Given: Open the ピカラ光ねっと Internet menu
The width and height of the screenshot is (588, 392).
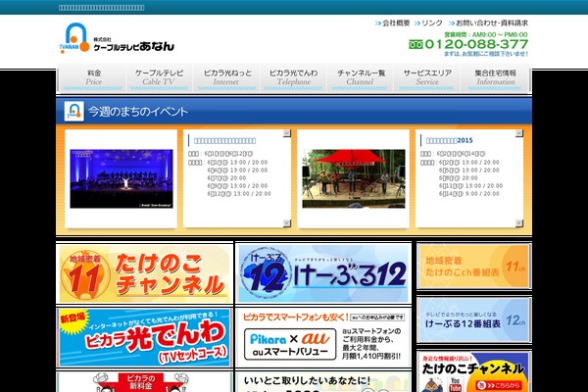Looking at the screenshot, I should point(226,78).
